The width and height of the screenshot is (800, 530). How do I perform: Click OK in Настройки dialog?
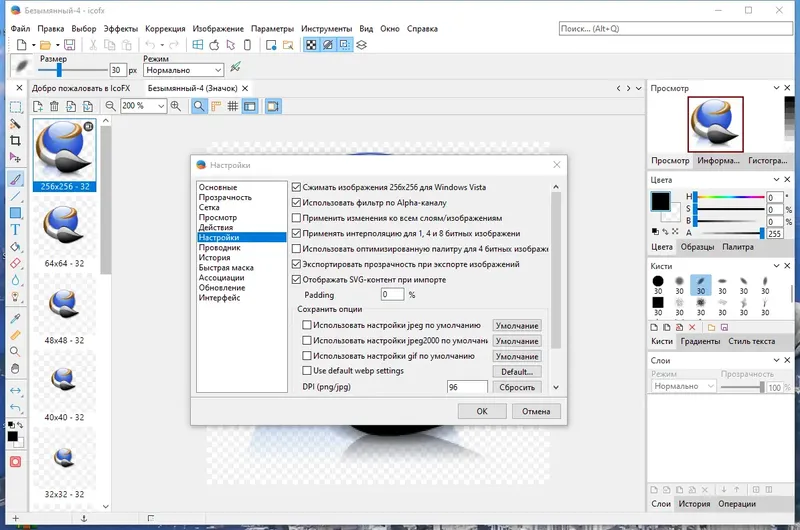point(482,411)
